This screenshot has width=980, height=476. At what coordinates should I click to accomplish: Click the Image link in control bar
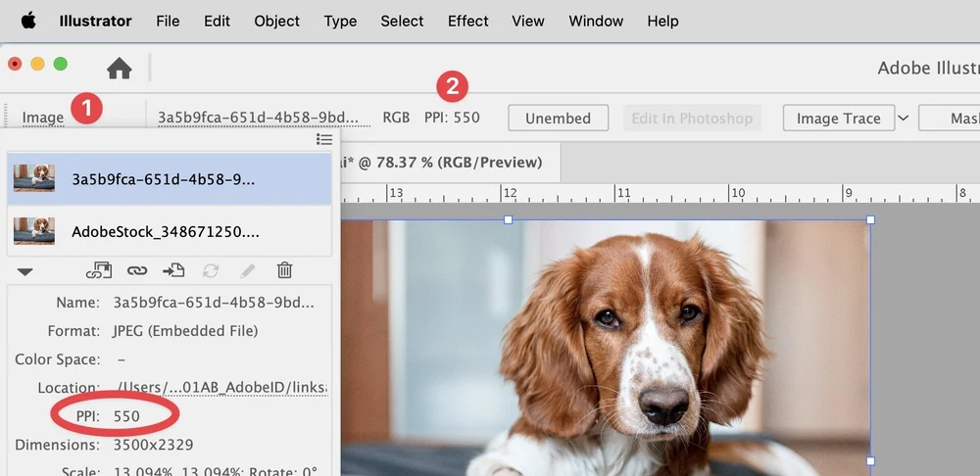pyautogui.click(x=42, y=119)
